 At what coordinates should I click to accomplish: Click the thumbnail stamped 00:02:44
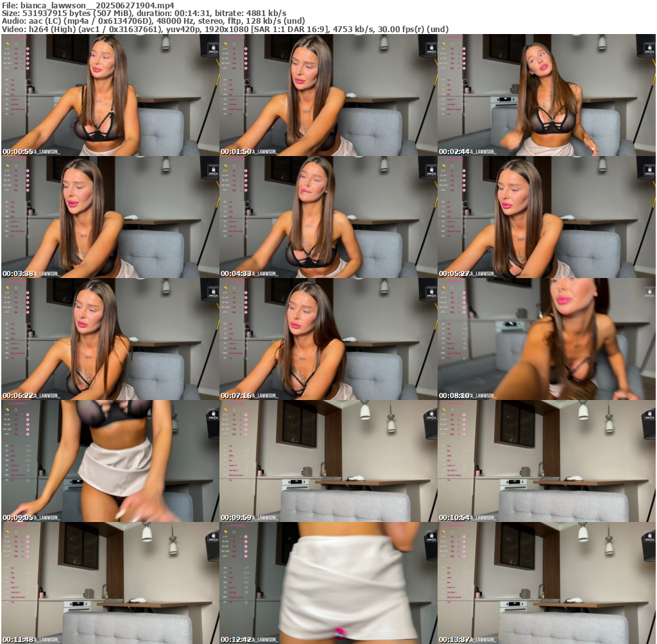tap(547, 95)
